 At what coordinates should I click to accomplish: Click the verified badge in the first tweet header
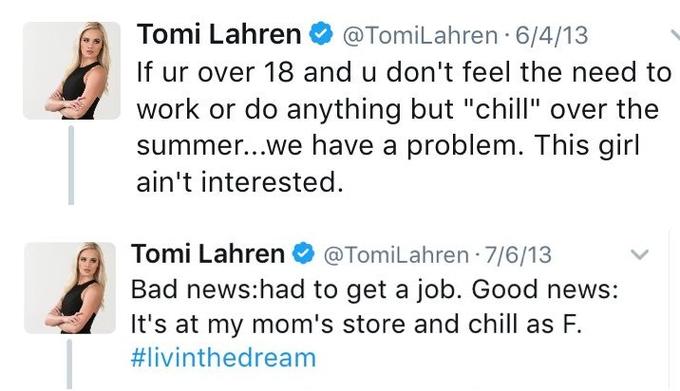pos(321,34)
